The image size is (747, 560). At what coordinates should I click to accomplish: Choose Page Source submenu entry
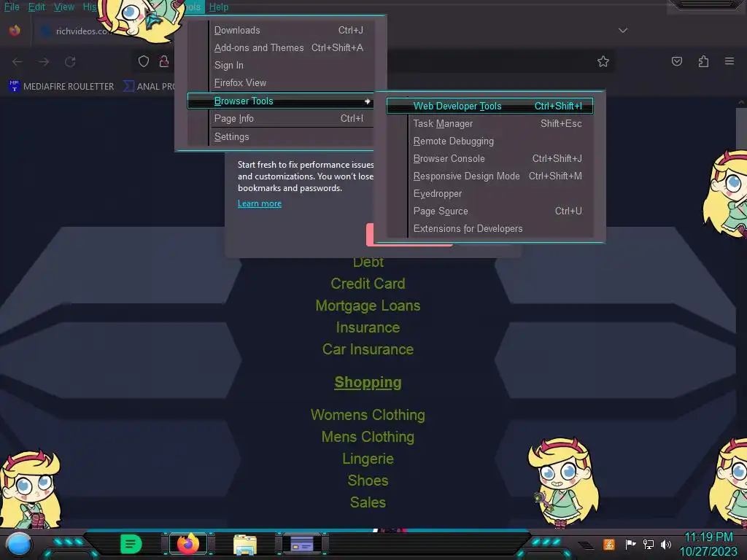coord(489,211)
